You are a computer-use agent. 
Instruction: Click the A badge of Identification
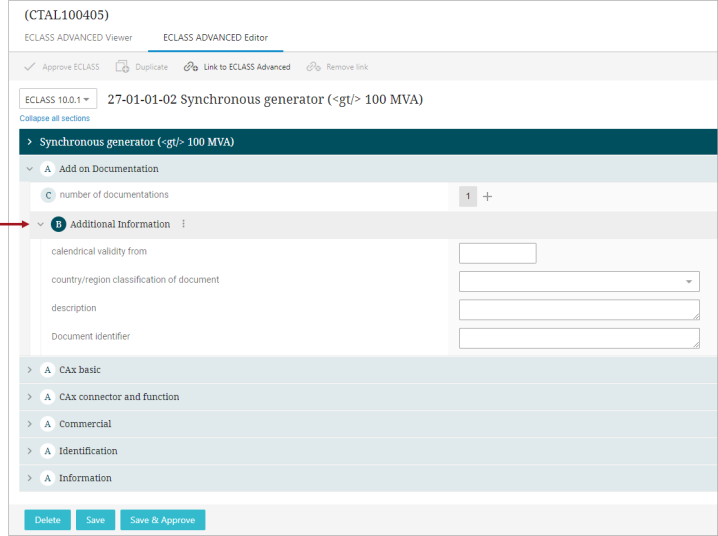point(48,451)
